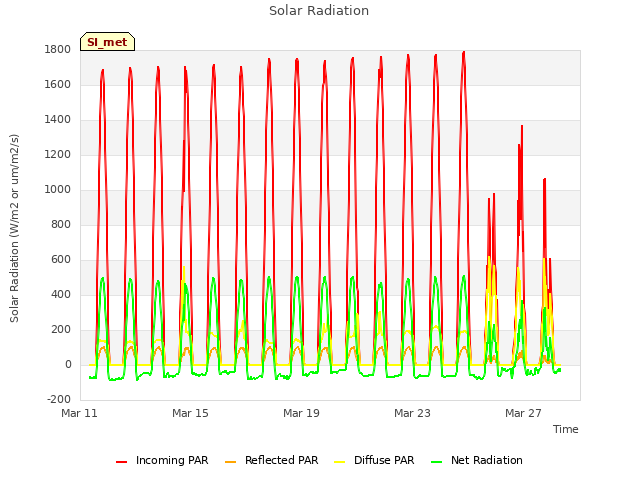Screen dimensions: 640x480
Task: Click the 1400 y-axis tick label
Action: (58, 120)
